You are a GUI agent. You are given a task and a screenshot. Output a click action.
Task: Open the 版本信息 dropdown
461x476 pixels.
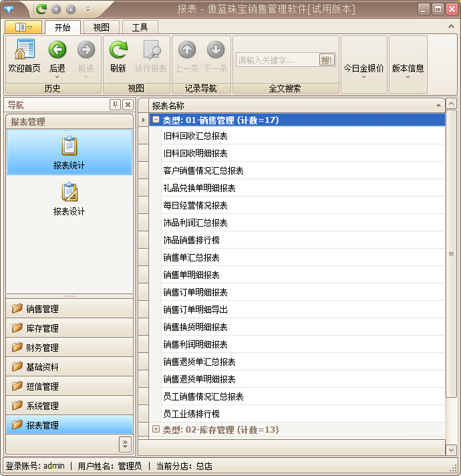[408, 69]
